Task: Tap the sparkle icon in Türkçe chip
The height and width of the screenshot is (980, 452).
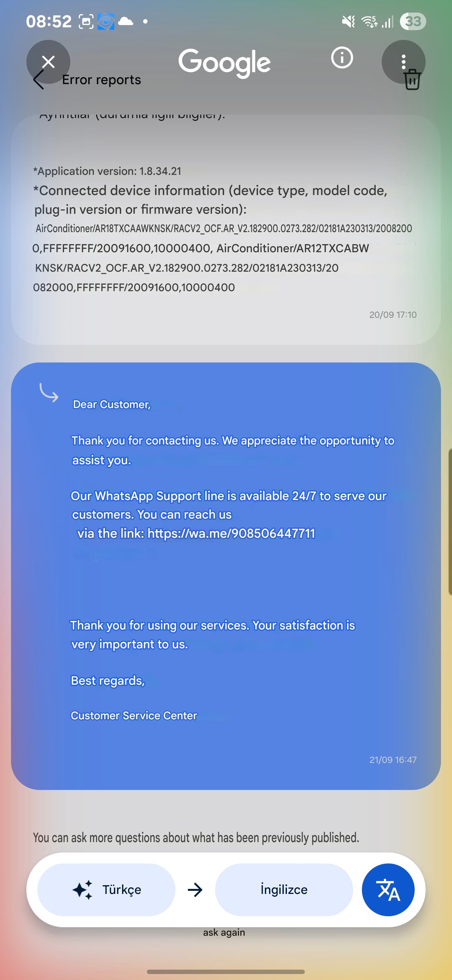Action: click(x=83, y=890)
